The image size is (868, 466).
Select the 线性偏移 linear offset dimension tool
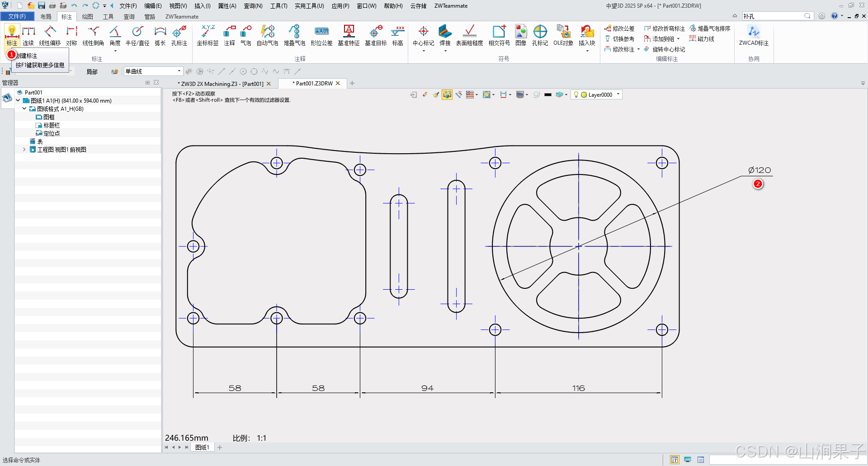pyautogui.click(x=50, y=36)
